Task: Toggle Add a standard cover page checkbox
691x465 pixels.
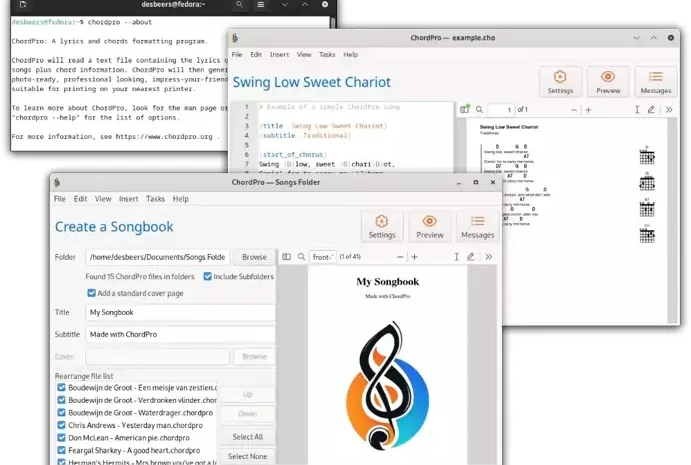Action: pyautogui.click(x=91, y=293)
